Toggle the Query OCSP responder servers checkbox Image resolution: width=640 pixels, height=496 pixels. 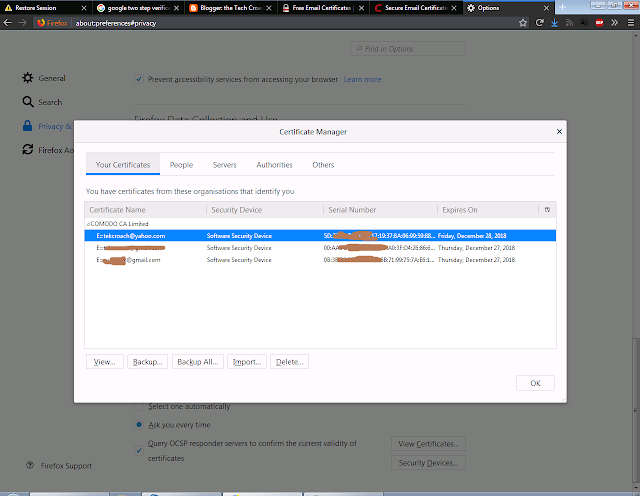139,451
